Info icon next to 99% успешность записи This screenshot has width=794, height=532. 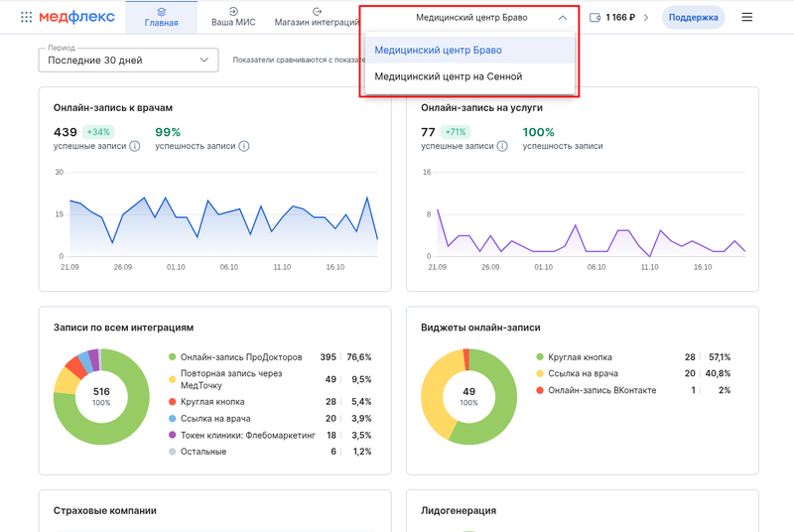(244, 146)
